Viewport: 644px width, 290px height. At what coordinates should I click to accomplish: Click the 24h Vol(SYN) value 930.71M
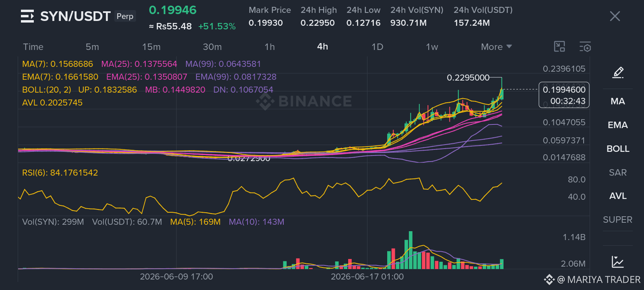[409, 23]
